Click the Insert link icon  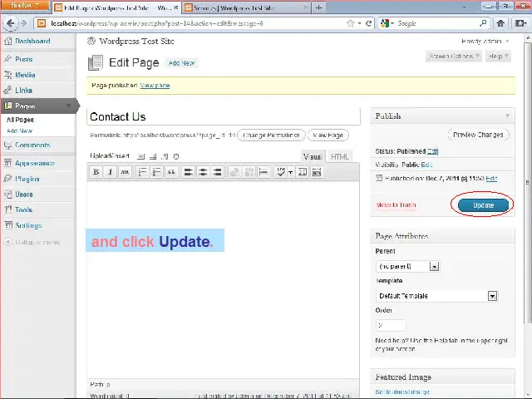pyautogui.click(x=234, y=172)
